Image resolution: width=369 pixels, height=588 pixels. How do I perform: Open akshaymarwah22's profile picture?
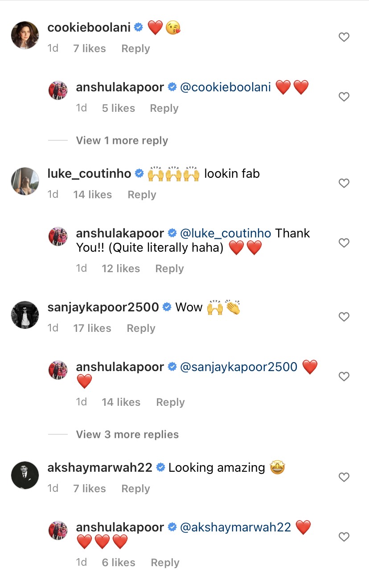(25, 475)
